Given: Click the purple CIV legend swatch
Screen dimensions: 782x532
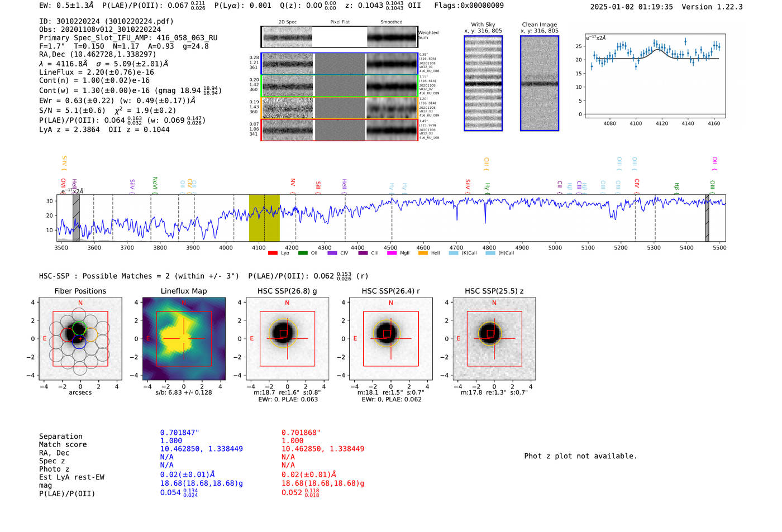Looking at the screenshot, I should [332, 253].
